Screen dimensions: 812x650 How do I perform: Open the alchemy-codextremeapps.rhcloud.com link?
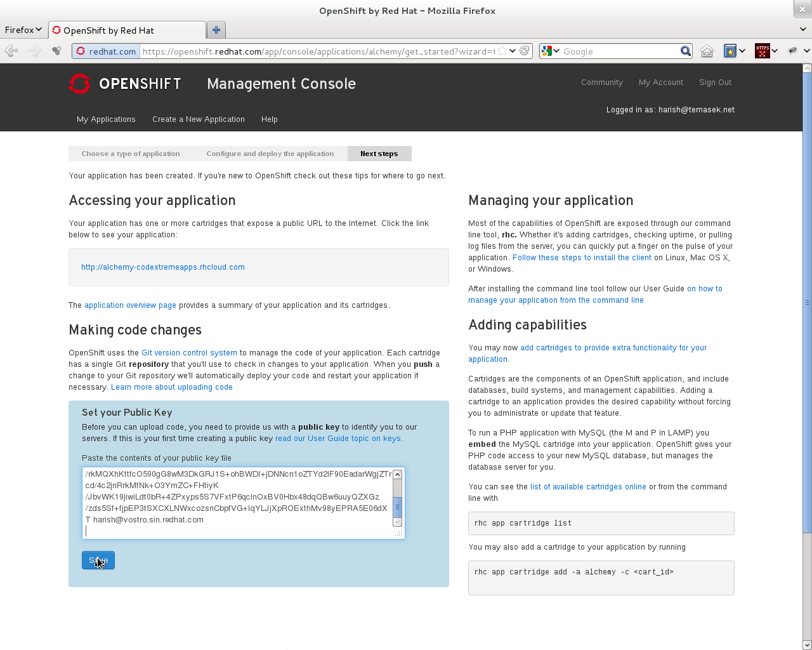[163, 267]
